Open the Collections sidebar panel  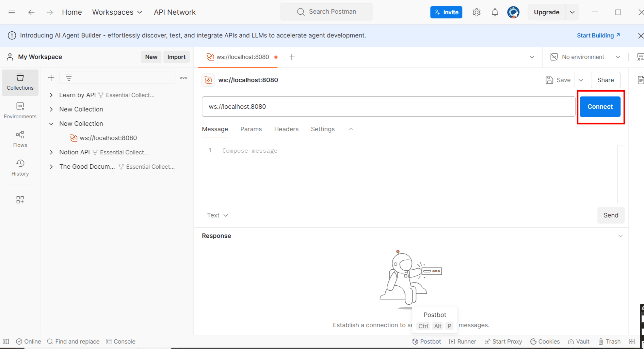click(20, 82)
